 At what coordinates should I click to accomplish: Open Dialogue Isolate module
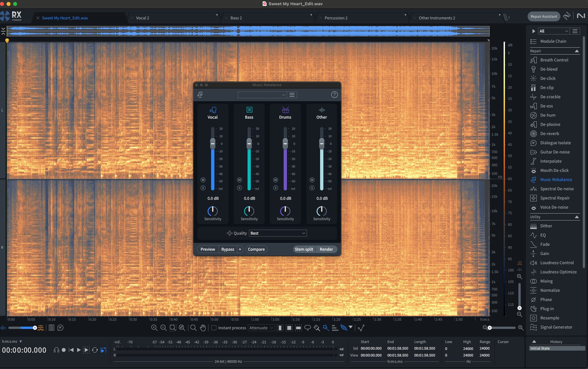(555, 143)
